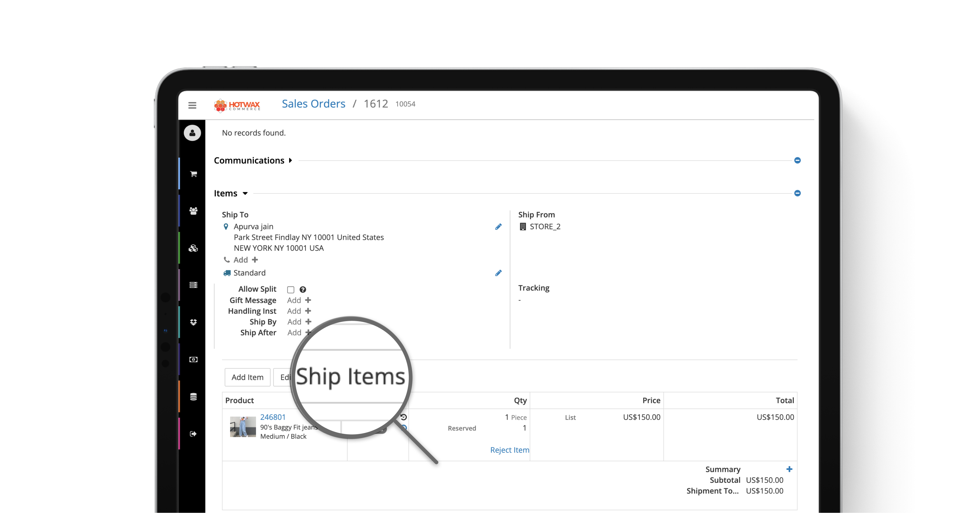The width and height of the screenshot is (980, 513).
Task: Click the Reject Item link
Action: (x=510, y=450)
